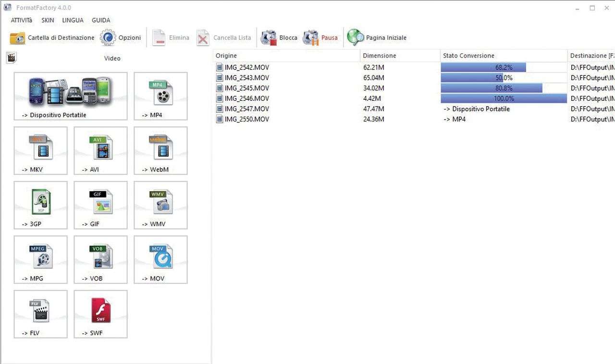Click the 3GP format icon
This screenshot has width=615, height=364.
coord(40,205)
